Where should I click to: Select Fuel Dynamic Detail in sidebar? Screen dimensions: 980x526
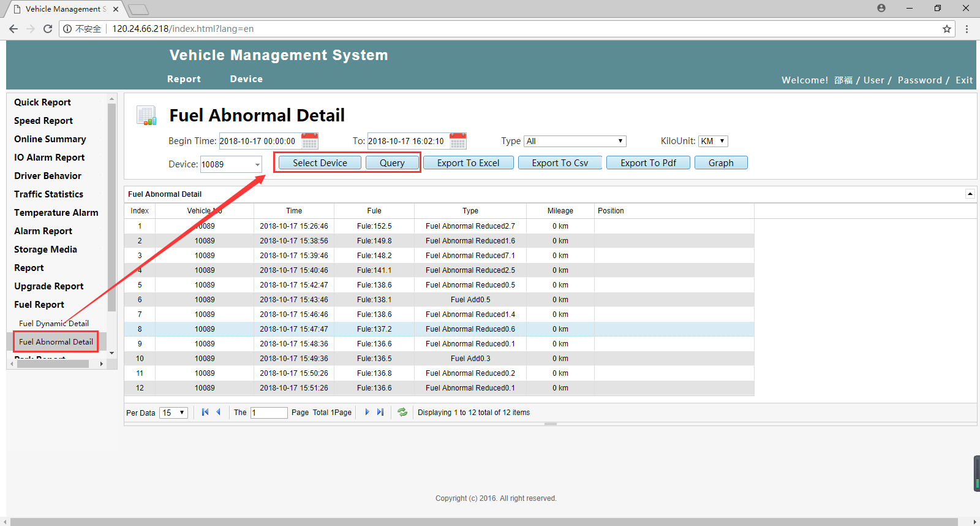click(x=54, y=323)
